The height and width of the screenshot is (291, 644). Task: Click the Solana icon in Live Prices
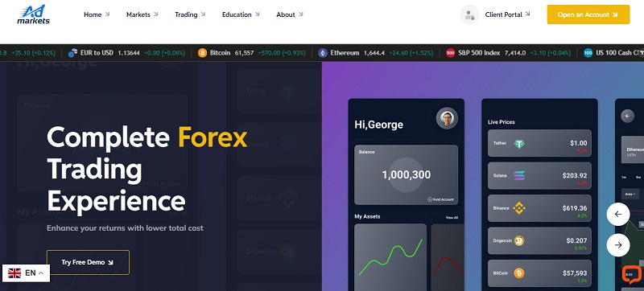(x=519, y=176)
